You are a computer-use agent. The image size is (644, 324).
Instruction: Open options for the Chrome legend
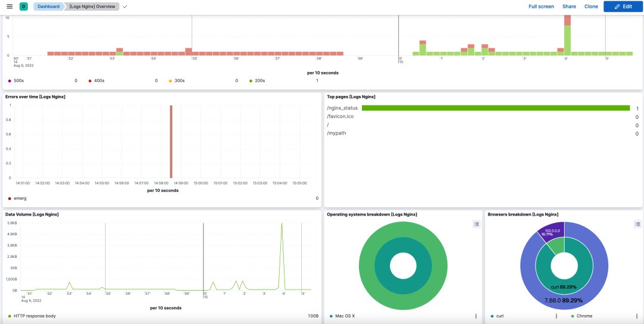point(637,316)
